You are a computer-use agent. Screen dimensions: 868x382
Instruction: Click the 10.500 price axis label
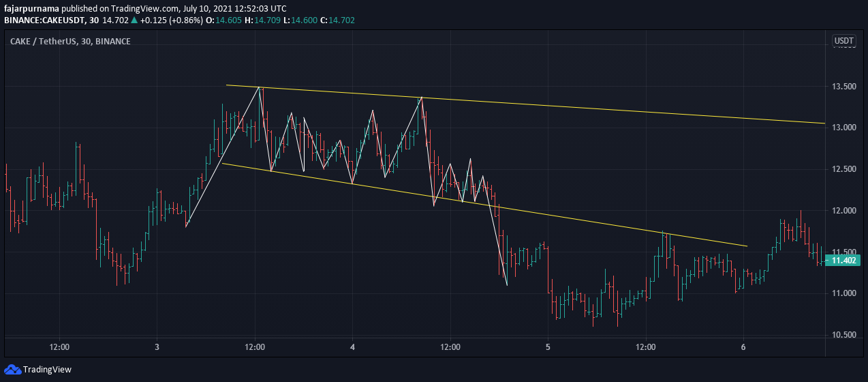tap(844, 335)
